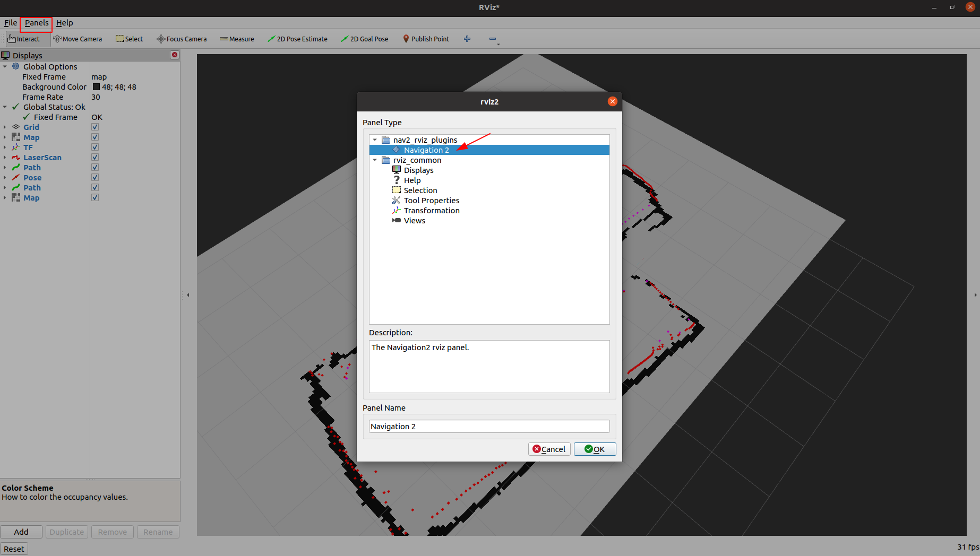Select the 2D Pose Estimate tool
980x556 pixels.
click(x=297, y=39)
